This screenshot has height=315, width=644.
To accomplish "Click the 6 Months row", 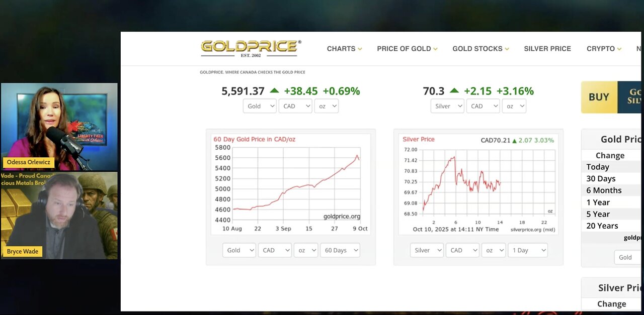I will 611,190.
